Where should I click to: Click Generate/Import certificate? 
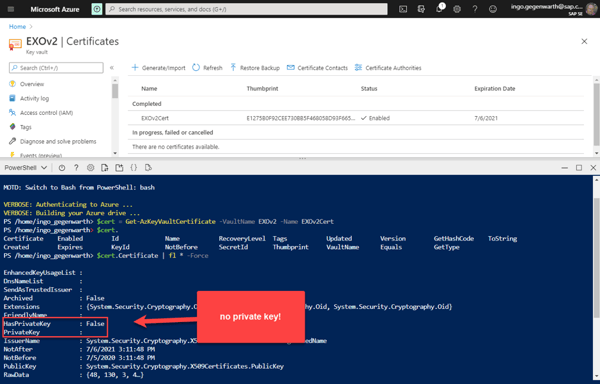coord(158,68)
